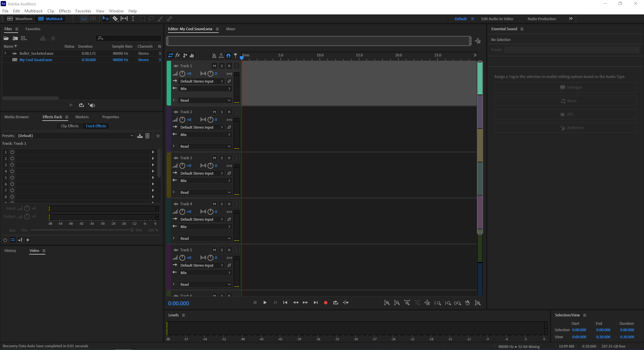Select the Time Selection tool
This screenshot has width=644, height=350.
[133, 19]
